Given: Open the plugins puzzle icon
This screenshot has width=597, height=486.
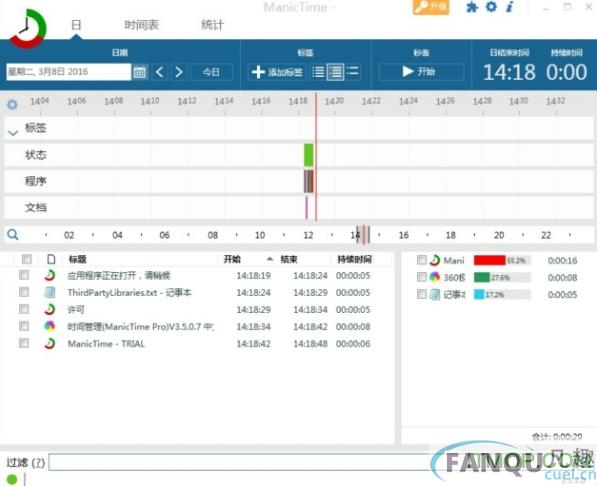Looking at the screenshot, I should [472, 7].
